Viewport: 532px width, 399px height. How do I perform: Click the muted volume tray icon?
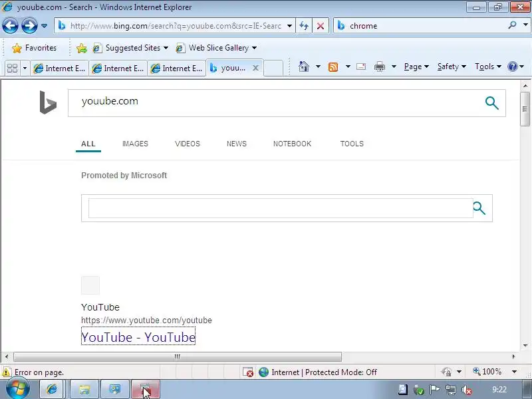[467, 390]
